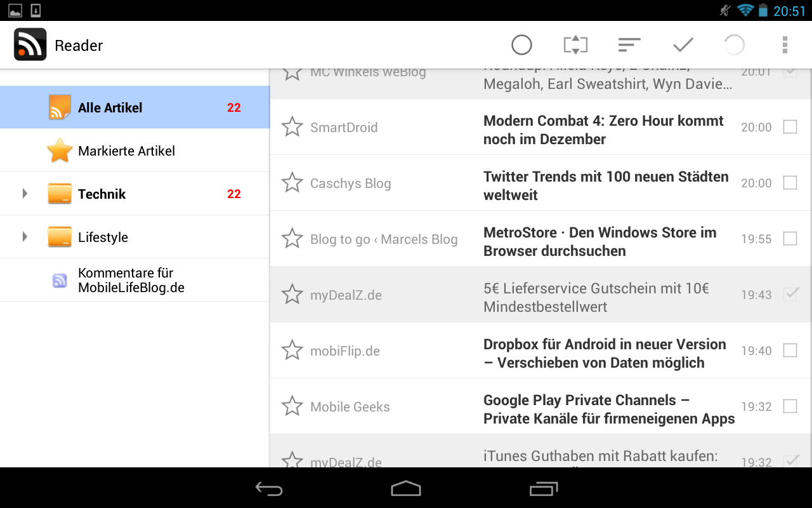Star the Caschys Blog article
The height and width of the screenshot is (508, 812).
(x=292, y=182)
